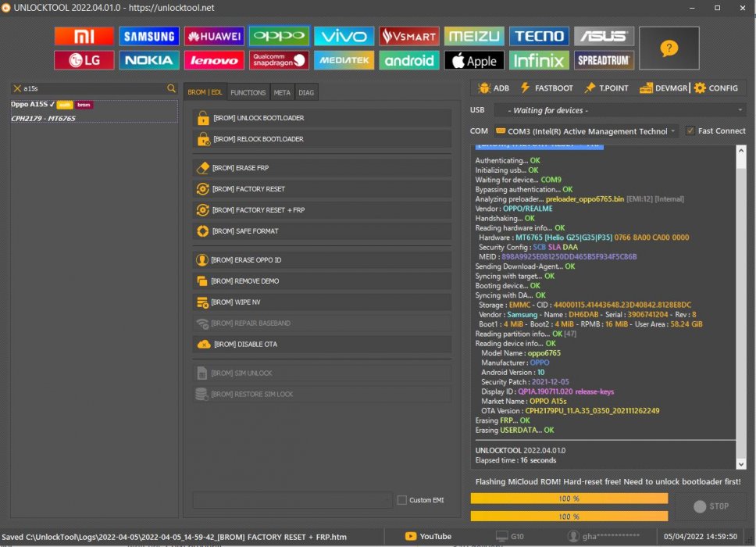
Task: Open the T.POINT tool
Action: (x=606, y=88)
